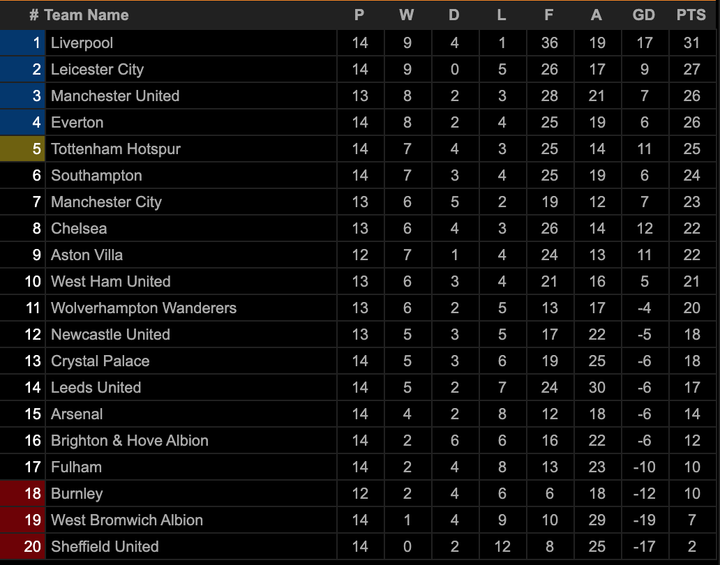The image size is (720, 565).
Task: Click the GD column header
Action: (644, 15)
